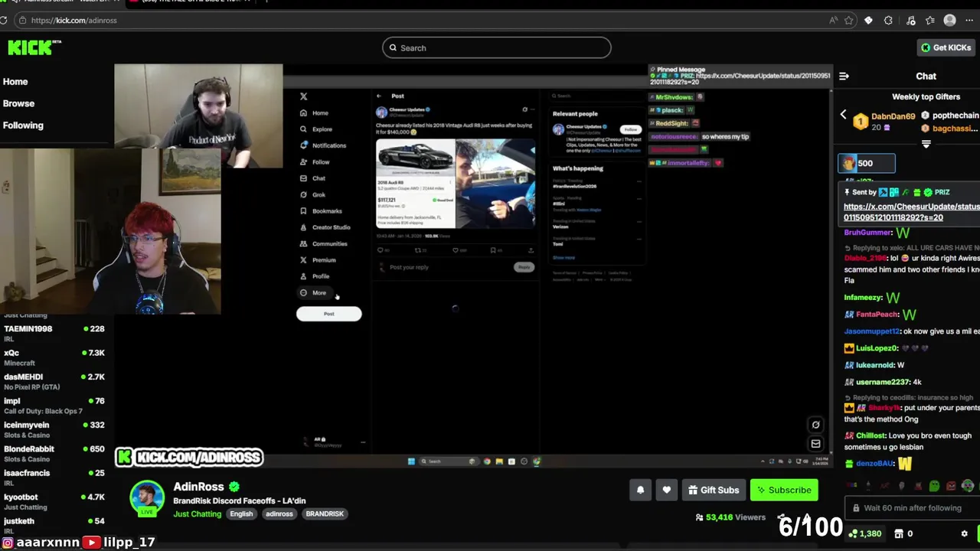Open kyootbot channel in sidebar
Screen dimensions: 980x551
click(54, 501)
